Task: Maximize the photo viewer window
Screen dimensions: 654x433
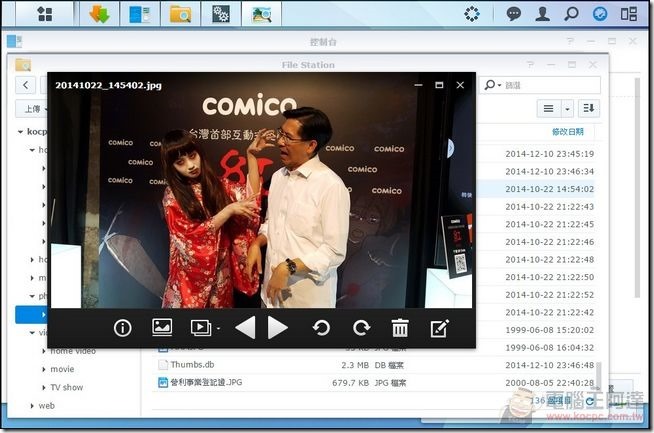Action: (439, 85)
